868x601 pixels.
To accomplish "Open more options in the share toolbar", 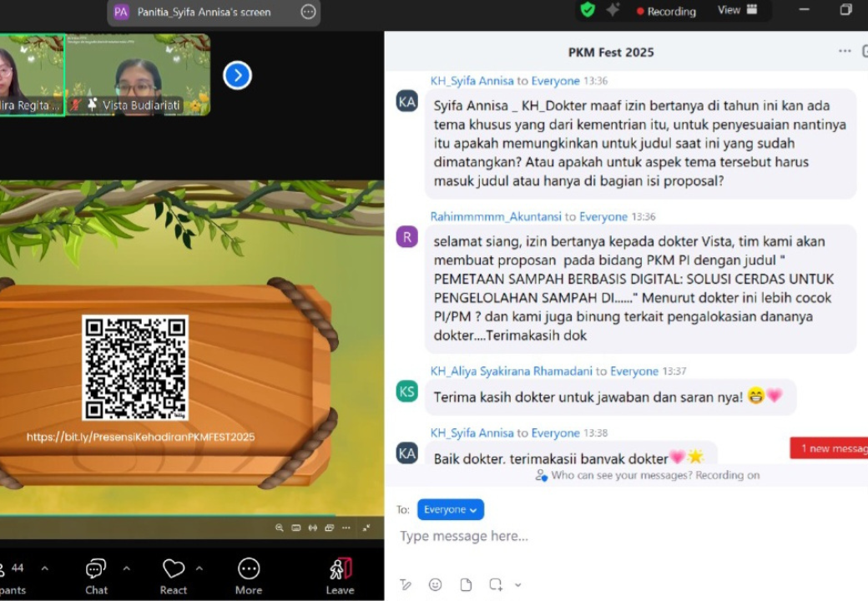I will point(346,528).
